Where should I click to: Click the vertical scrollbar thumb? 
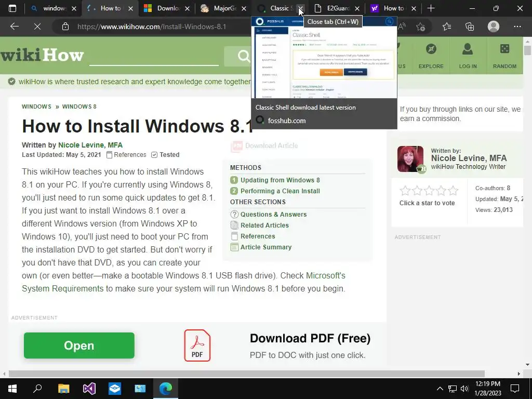coord(527,50)
